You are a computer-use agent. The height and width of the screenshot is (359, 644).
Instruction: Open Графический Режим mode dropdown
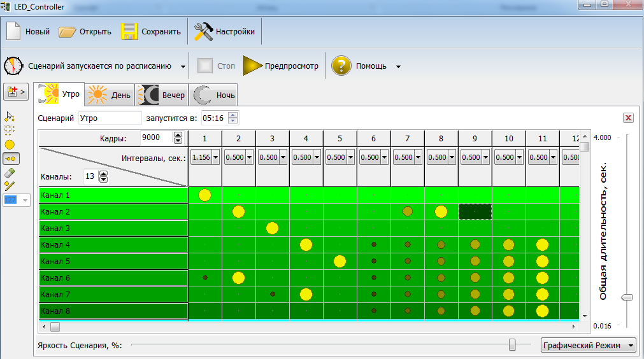tap(589, 346)
